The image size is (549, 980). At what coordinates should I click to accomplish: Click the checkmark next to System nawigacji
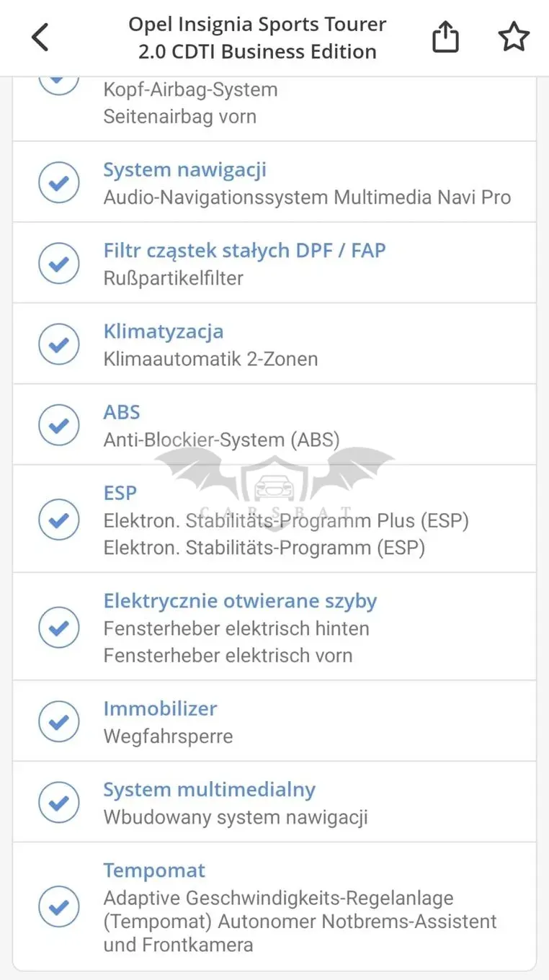click(x=59, y=182)
